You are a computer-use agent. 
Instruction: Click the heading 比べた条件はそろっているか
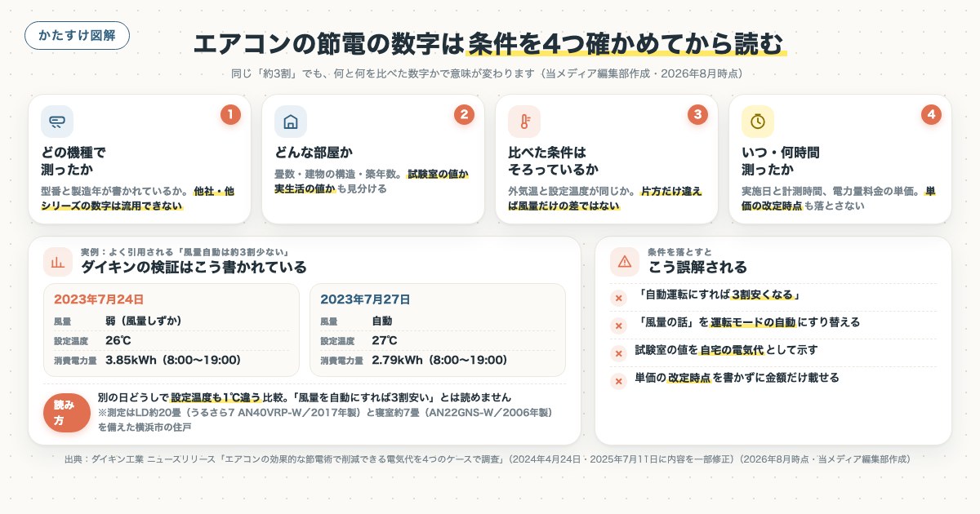coord(554,161)
